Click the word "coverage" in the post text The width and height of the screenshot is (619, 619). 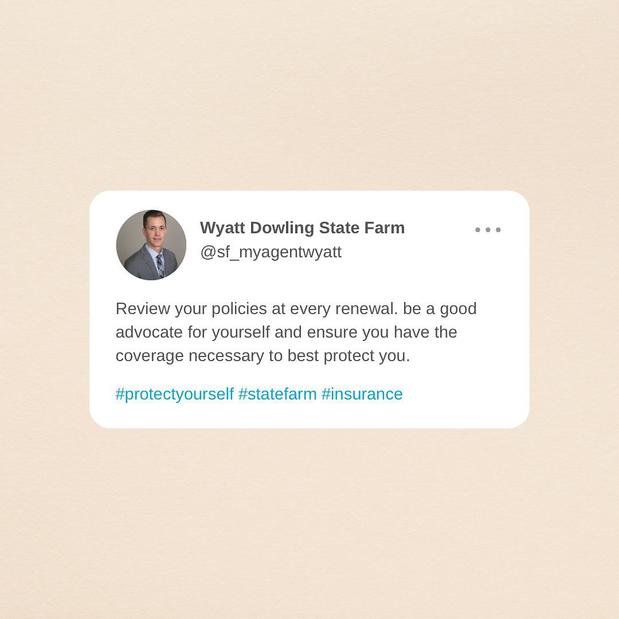[x=150, y=356]
